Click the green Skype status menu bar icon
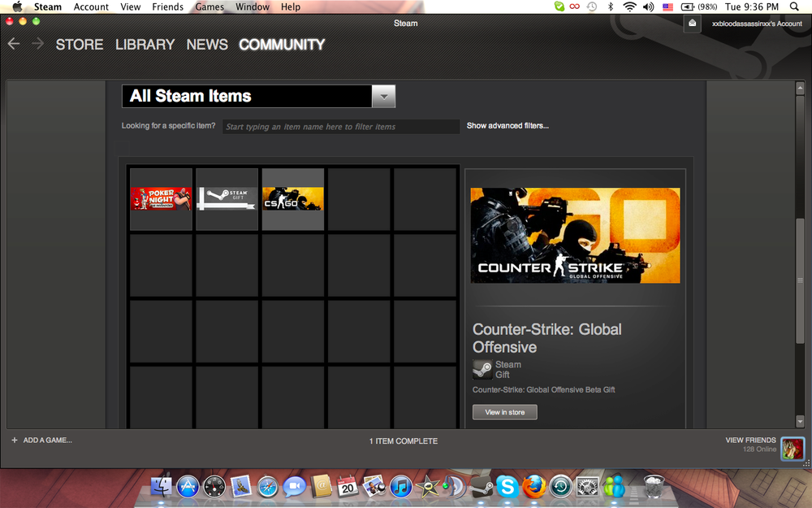The width and height of the screenshot is (812, 508). 559,7
